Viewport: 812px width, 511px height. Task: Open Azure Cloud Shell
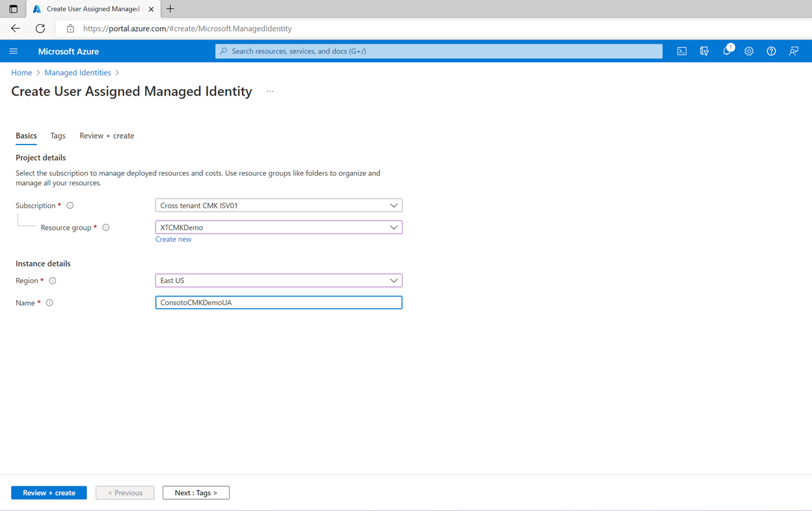pos(681,51)
